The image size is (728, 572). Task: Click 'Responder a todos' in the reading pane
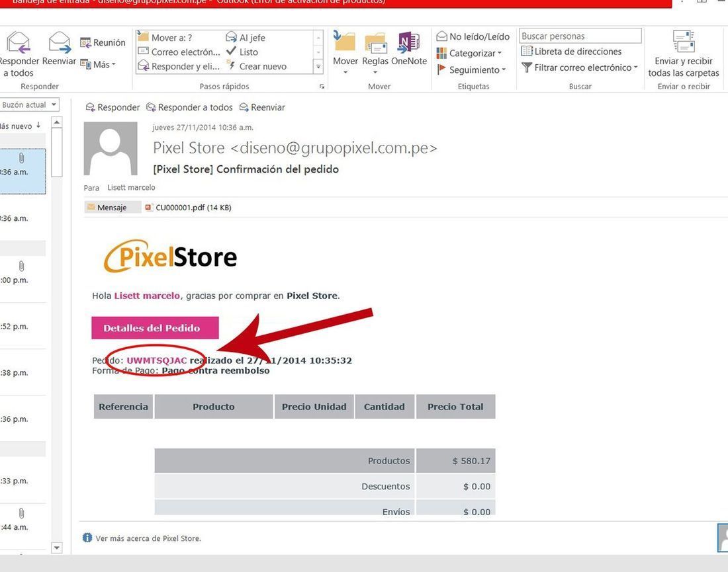(x=189, y=108)
